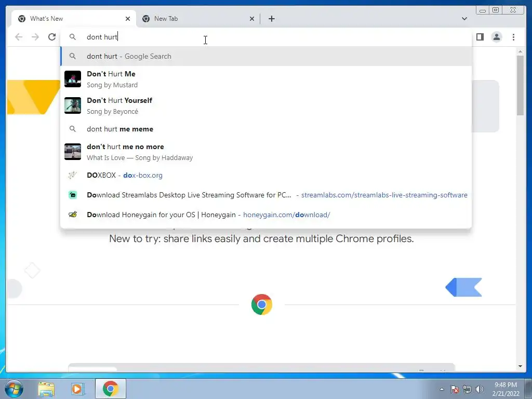
Task: Open the Action Center flag icon
Action: [x=455, y=389]
